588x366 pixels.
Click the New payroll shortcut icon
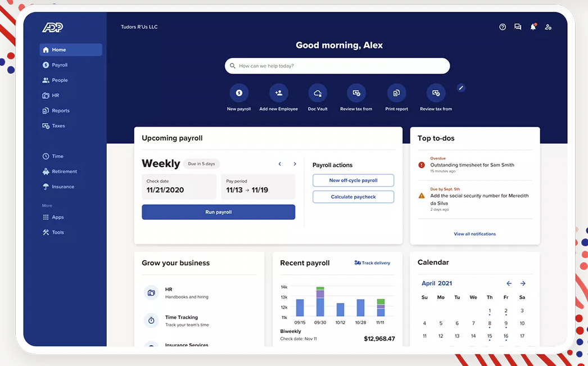pyautogui.click(x=239, y=93)
